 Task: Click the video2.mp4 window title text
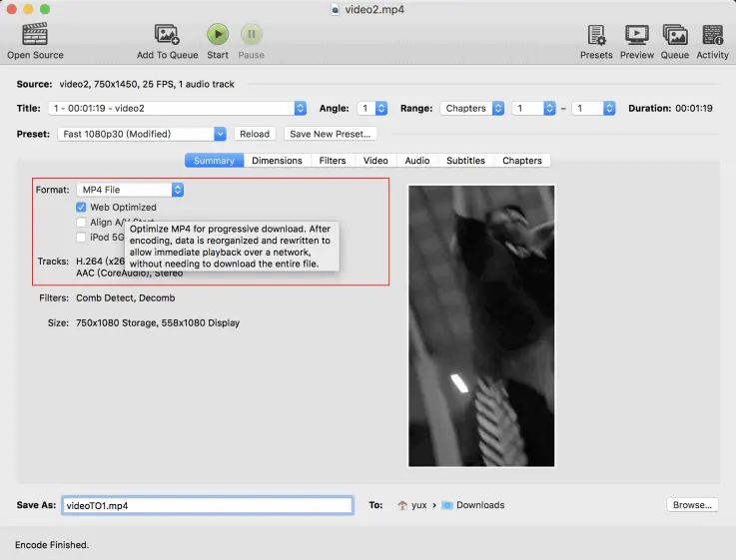[374, 10]
